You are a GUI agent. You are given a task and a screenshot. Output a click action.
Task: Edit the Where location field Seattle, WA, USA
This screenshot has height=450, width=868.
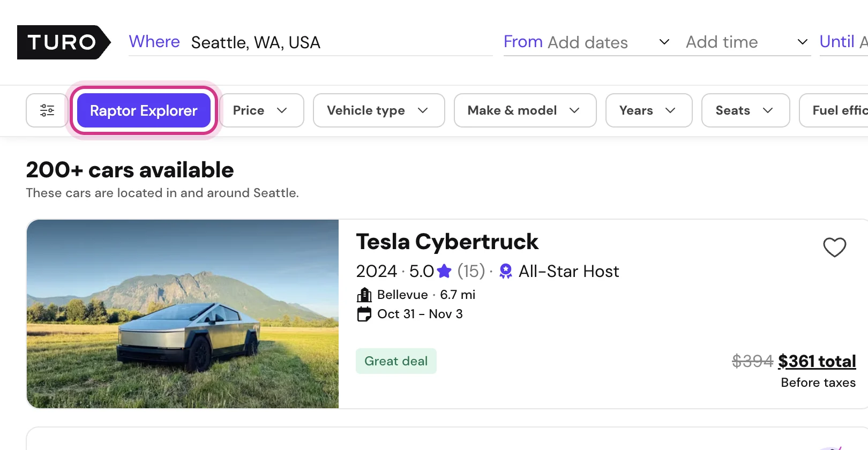pyautogui.click(x=311, y=42)
